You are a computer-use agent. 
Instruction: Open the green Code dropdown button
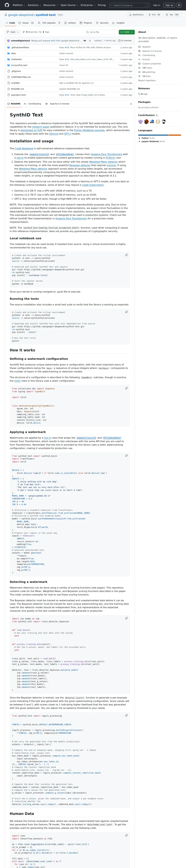(x=127, y=32)
